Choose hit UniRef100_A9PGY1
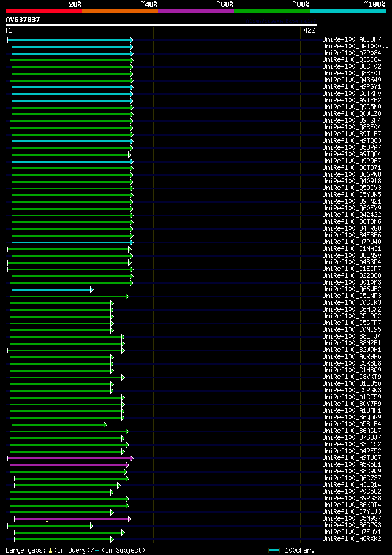This screenshot has height=555, width=392. [352, 86]
